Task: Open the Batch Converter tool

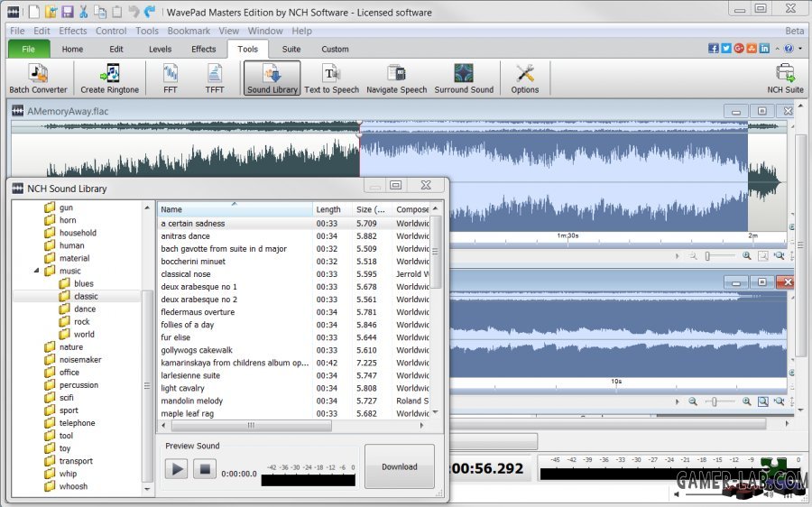Action: tap(38, 78)
